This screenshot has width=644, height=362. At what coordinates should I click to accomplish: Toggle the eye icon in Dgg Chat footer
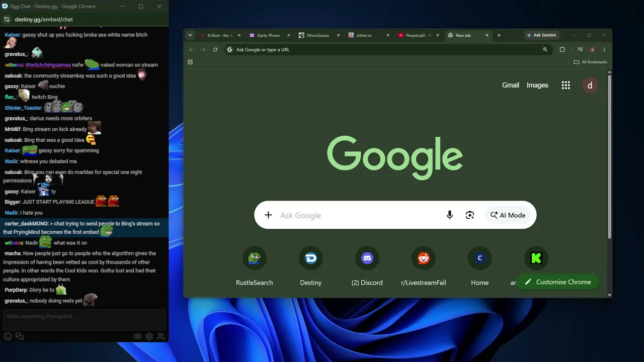pyautogui.click(x=137, y=336)
